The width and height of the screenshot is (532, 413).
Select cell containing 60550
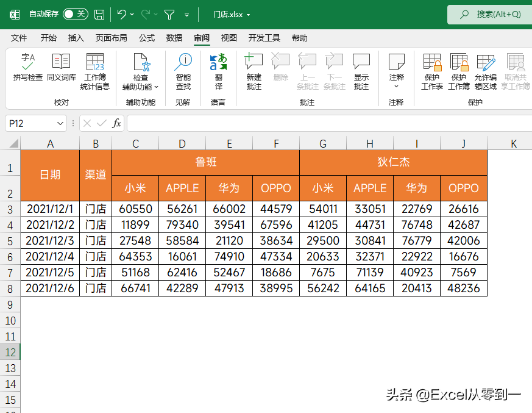point(135,209)
